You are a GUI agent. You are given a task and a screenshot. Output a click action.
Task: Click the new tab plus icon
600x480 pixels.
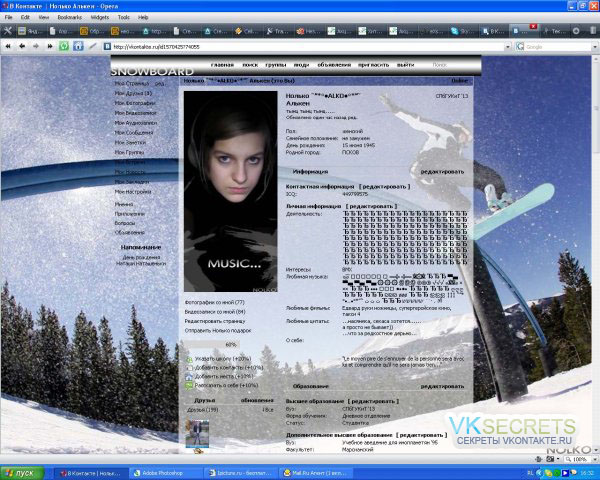click(576, 31)
